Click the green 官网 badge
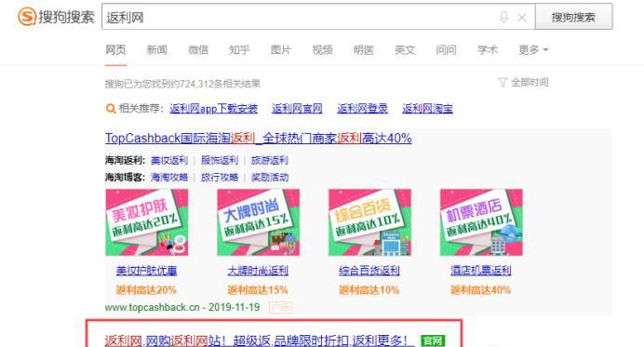The width and height of the screenshot is (644, 347). (x=433, y=340)
